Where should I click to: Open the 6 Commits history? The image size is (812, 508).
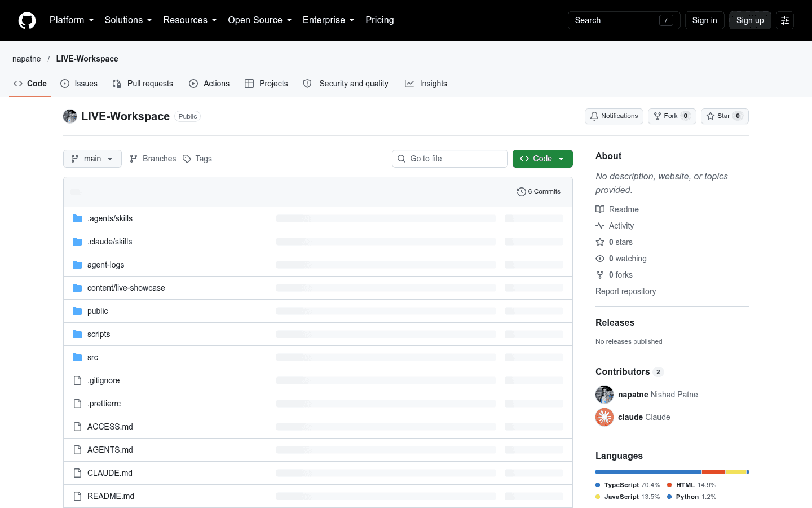click(x=539, y=192)
